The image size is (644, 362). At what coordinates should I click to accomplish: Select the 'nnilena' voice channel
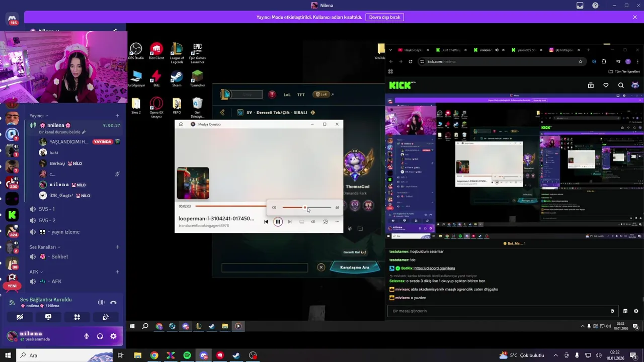pyautogui.click(x=74, y=125)
